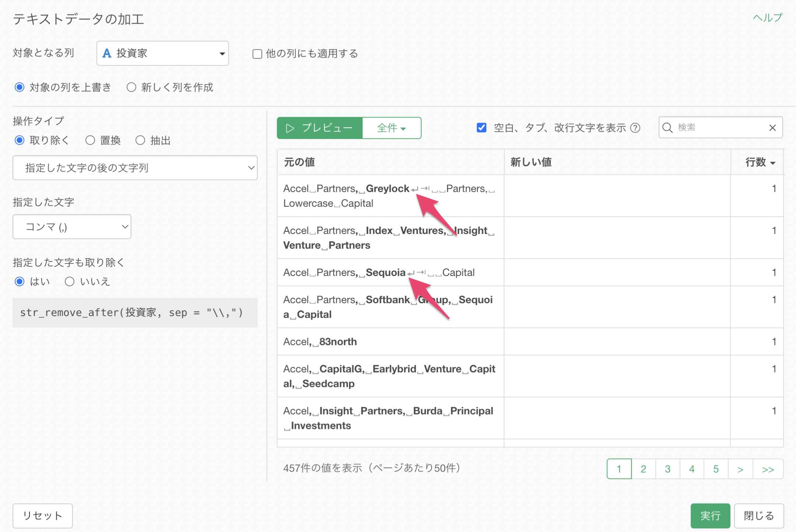Go to page 2
The height and width of the screenshot is (532, 796).
point(643,469)
